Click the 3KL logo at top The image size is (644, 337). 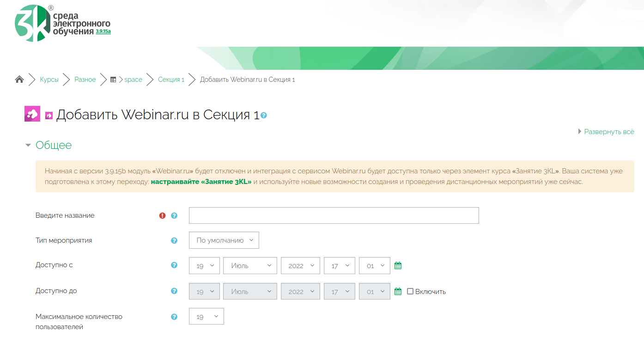62,23
